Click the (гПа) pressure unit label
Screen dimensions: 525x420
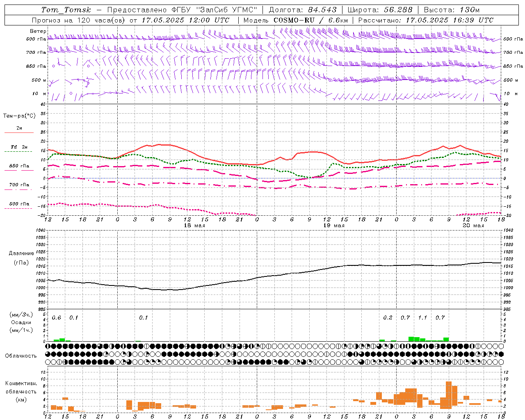point(21,262)
